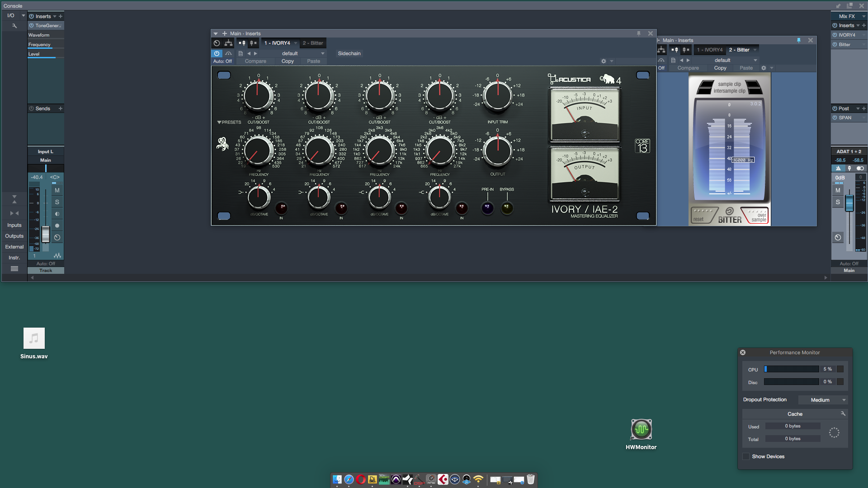Switch to the 2 - Bitter tab
The image size is (868, 488).
pos(313,43)
